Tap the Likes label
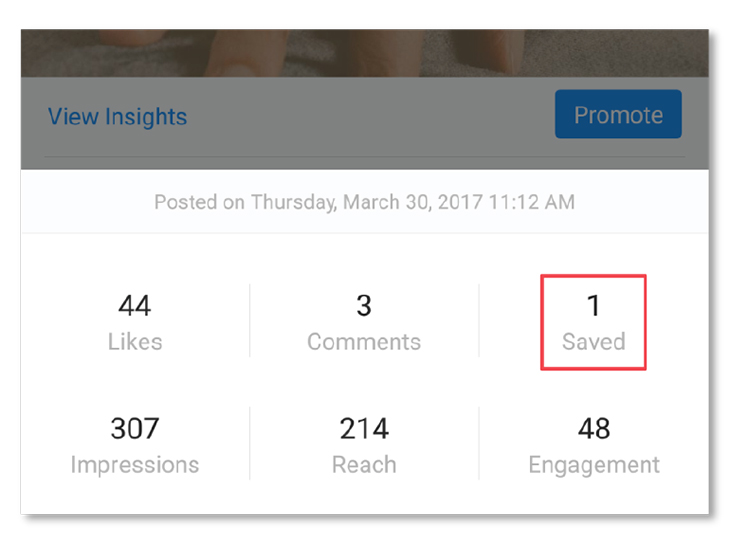730x543 pixels. (x=134, y=342)
